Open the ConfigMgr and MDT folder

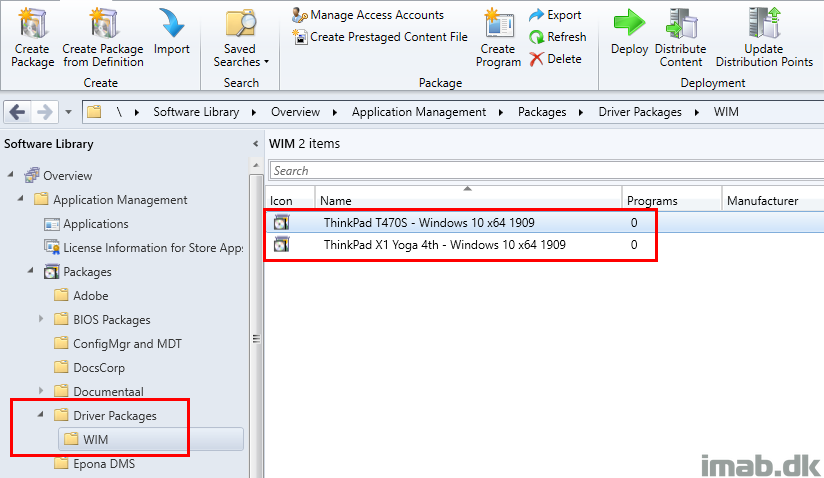pos(127,344)
